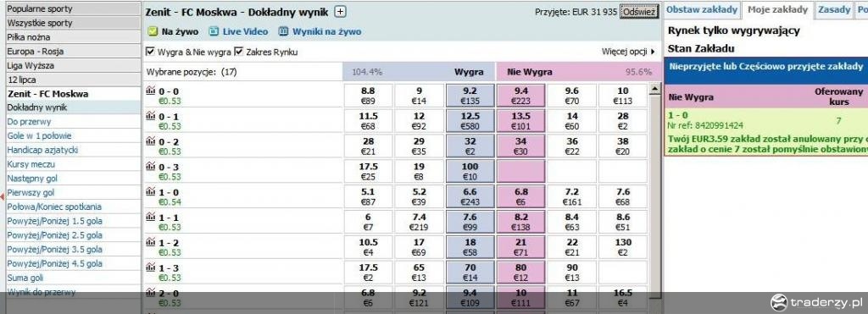868x314 pixels.
Task: Back 0 - 2 at odds 32
Action: click(x=470, y=146)
